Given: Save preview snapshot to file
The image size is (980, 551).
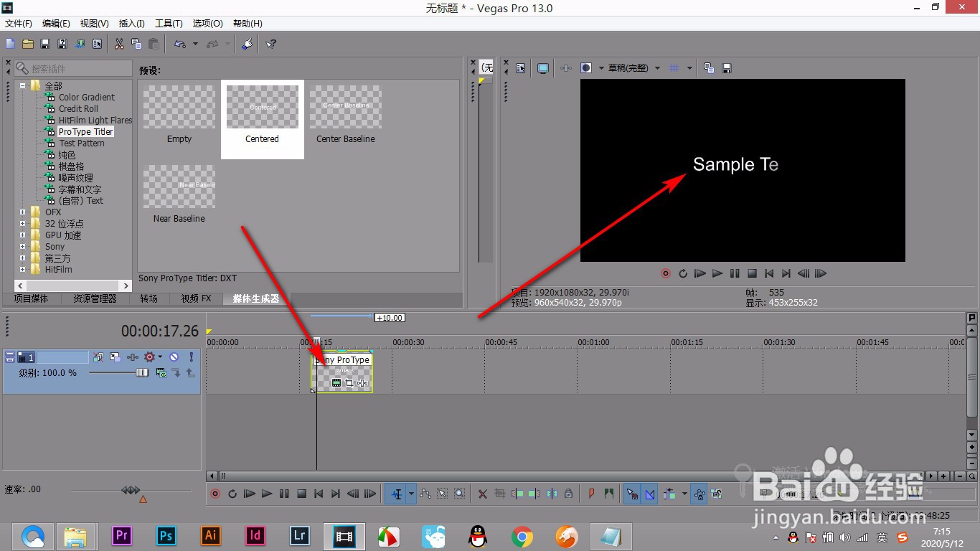Looking at the screenshot, I should pyautogui.click(x=727, y=68).
